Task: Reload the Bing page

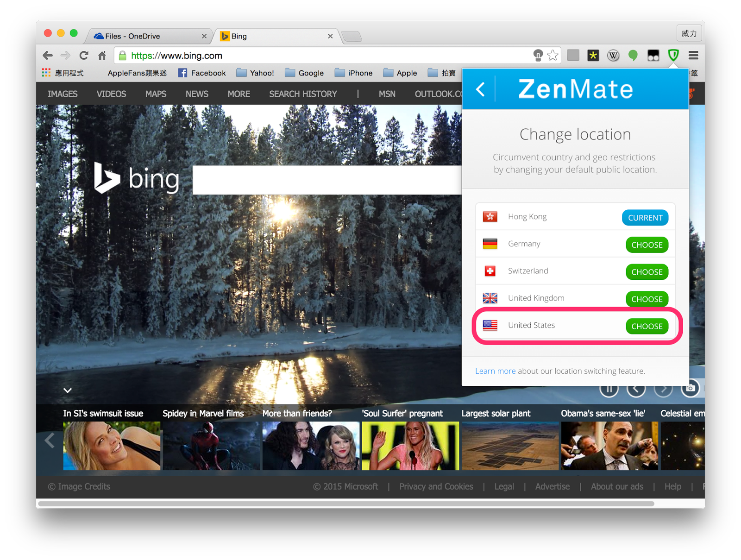Action: point(84,56)
